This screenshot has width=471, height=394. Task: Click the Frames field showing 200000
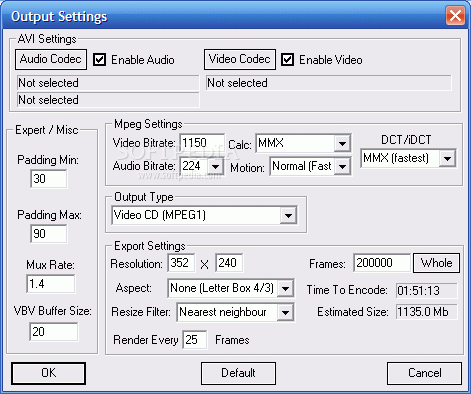coord(382,263)
